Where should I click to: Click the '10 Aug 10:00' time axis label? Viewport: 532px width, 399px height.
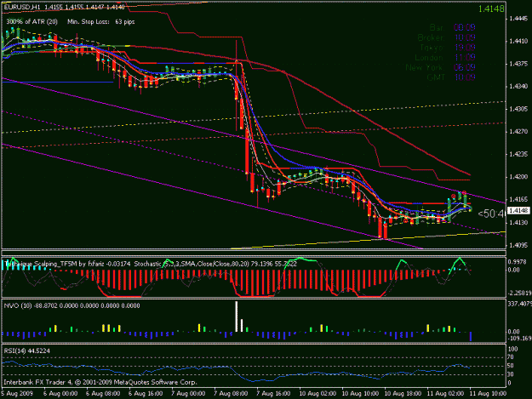point(360,393)
